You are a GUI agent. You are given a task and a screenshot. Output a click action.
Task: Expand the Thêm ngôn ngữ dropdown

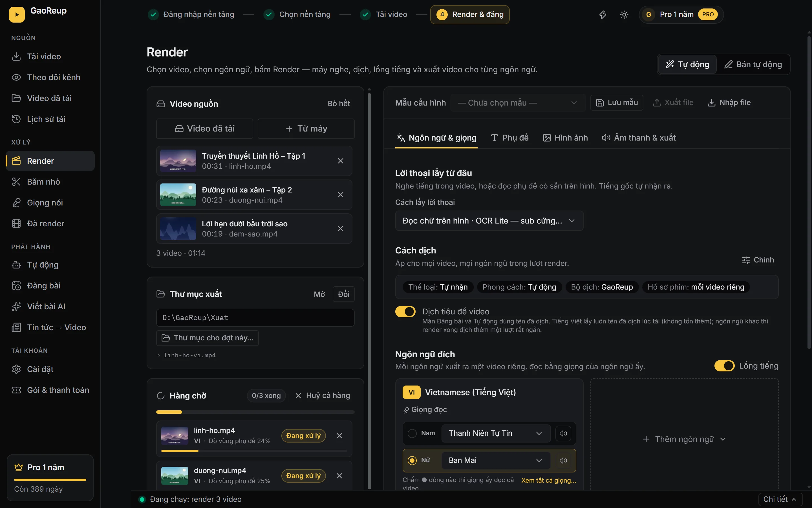point(684,439)
